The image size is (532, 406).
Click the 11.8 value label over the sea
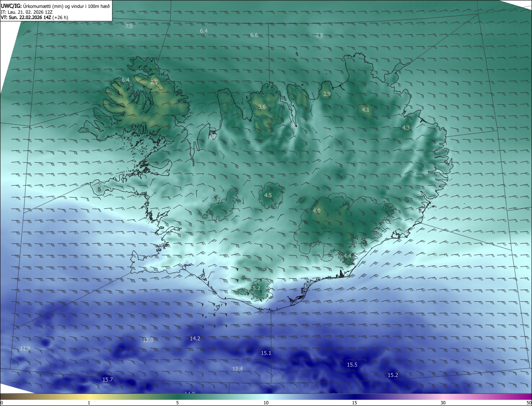pyautogui.click(x=25, y=348)
